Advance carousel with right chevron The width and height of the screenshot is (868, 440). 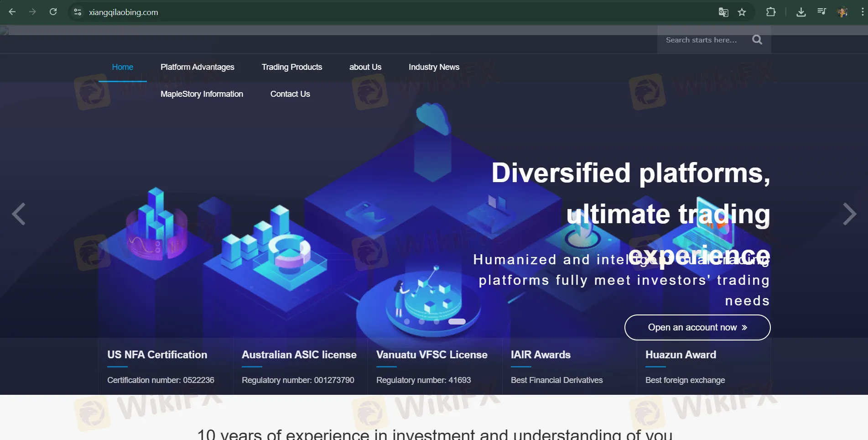tap(849, 214)
